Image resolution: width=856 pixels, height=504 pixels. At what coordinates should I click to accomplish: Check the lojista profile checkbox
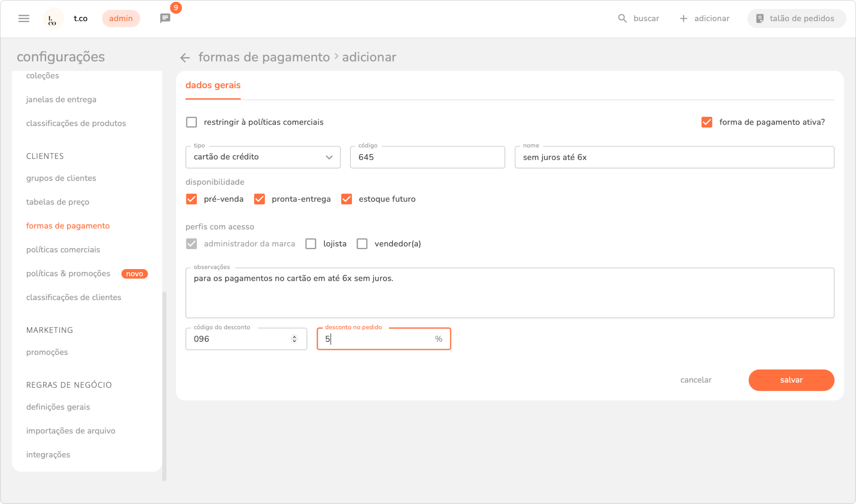pyautogui.click(x=311, y=244)
